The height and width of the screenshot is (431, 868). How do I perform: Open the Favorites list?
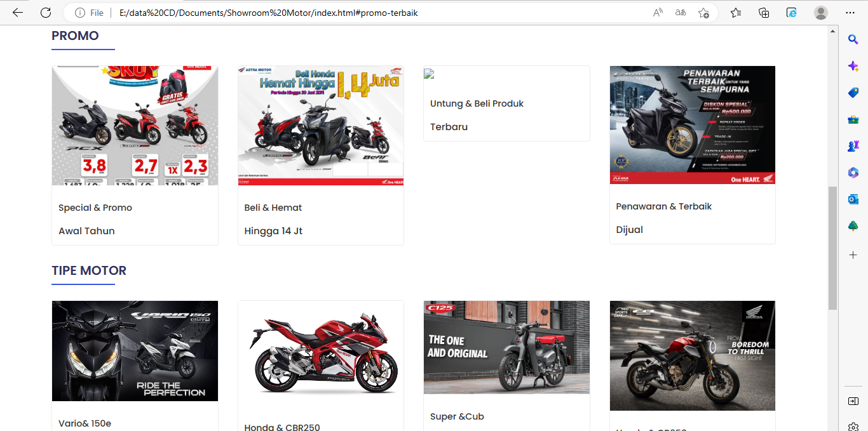point(736,13)
